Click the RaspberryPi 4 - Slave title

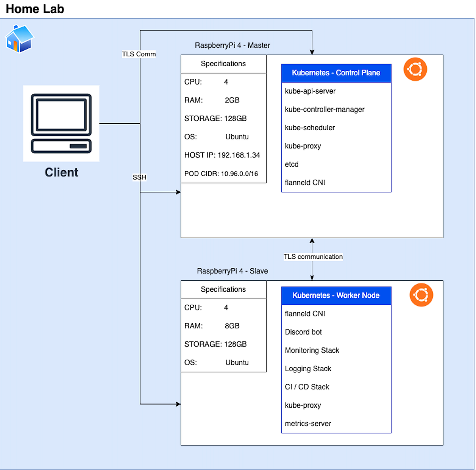tap(232, 271)
